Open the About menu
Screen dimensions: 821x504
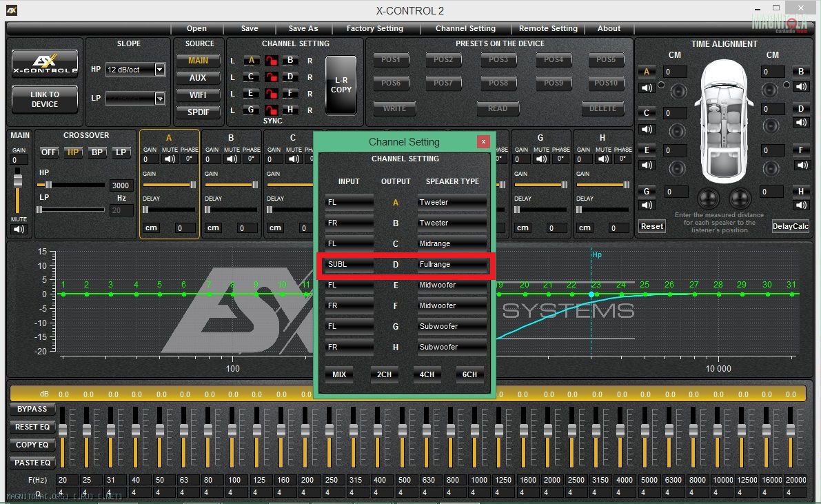click(x=609, y=28)
